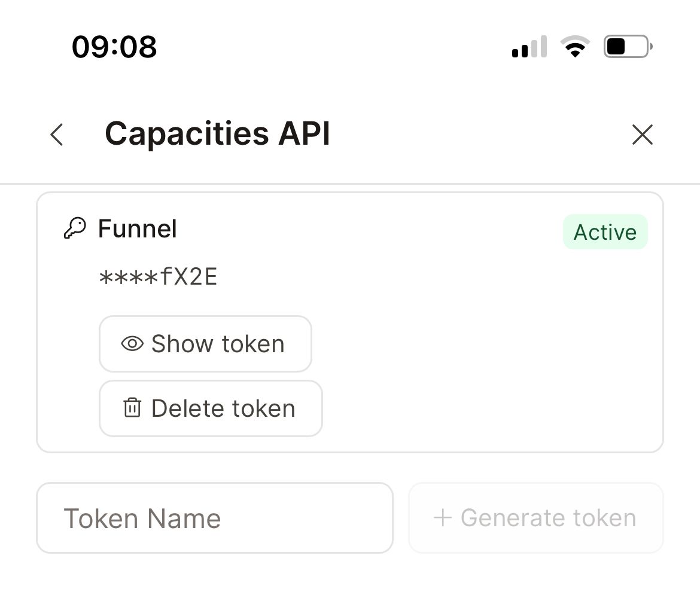Image resolution: width=700 pixels, height=598 pixels.
Task: Open the Funnel token entry
Action: (138, 228)
